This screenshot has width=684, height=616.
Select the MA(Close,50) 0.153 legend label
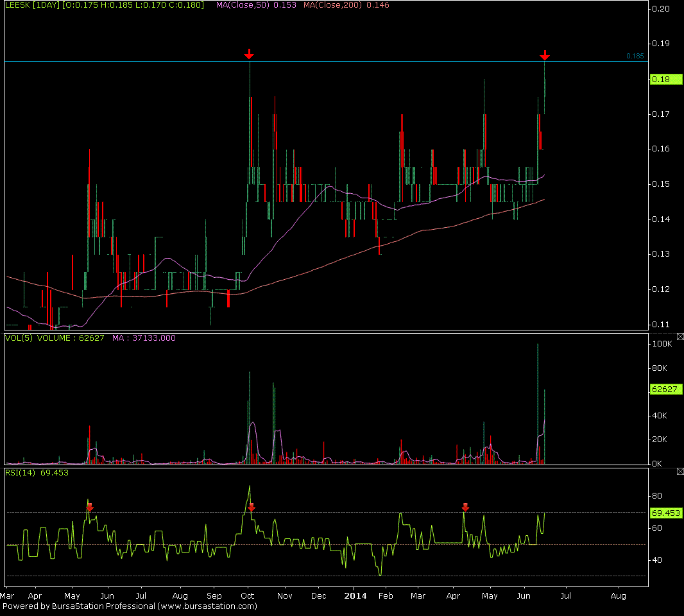[x=256, y=5]
